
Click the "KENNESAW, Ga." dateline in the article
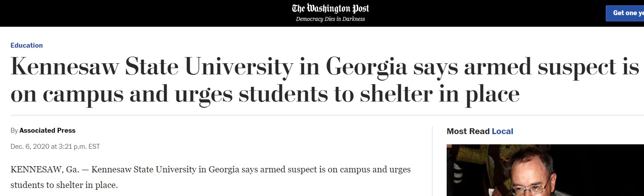click(x=38, y=170)
